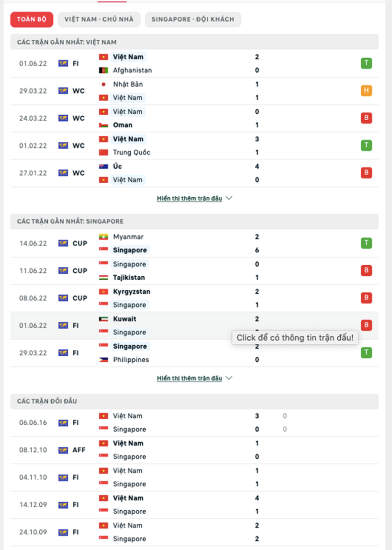Screen dimensions: 392x550
Task: Switch to Singapore - Đội Khách tab
Action: [x=193, y=20]
